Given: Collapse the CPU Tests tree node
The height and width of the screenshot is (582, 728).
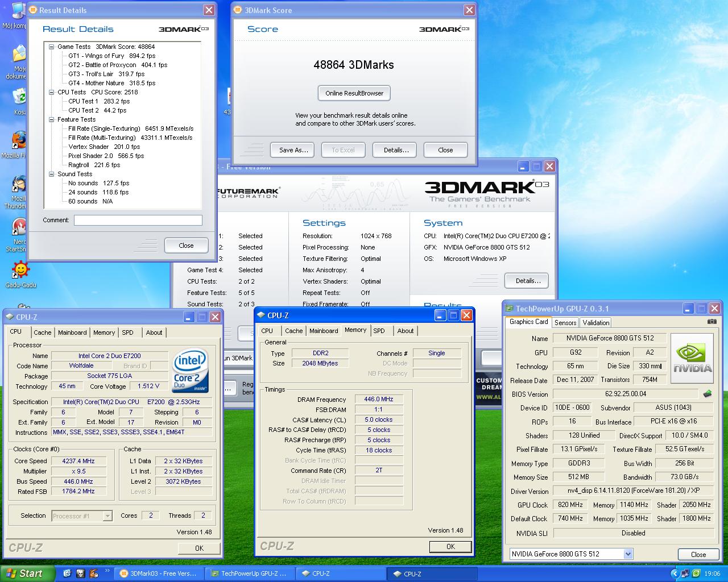Looking at the screenshot, I should 51,92.
